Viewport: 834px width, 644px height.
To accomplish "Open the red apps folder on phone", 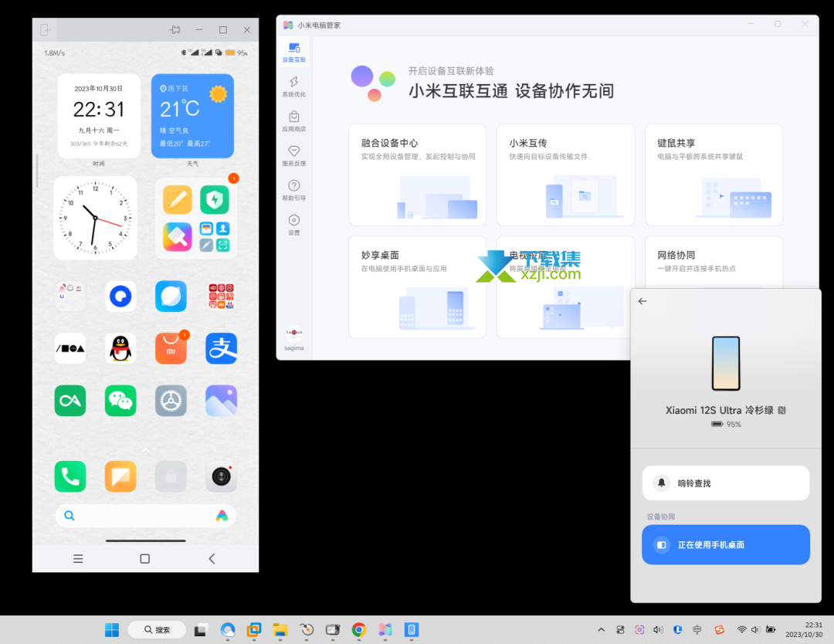I will [222, 296].
